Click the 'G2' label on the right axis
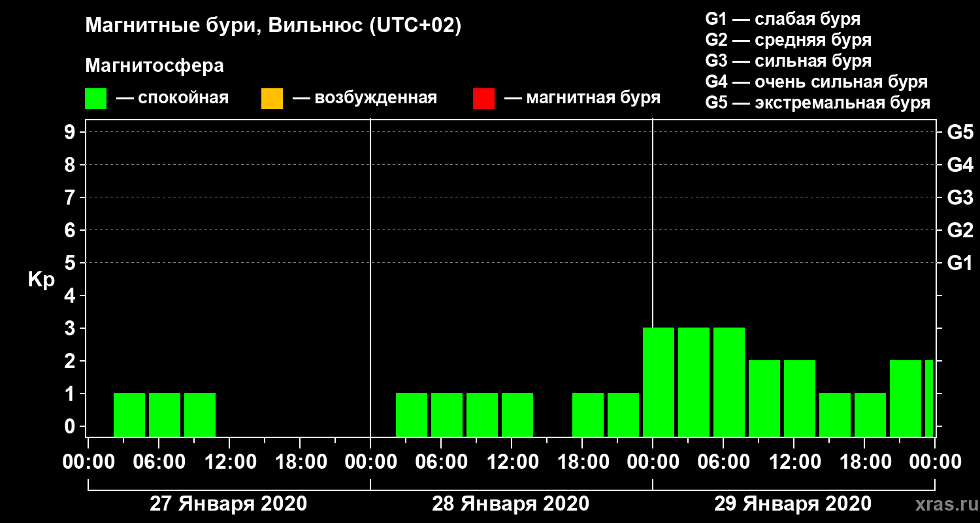The image size is (980, 523). pyautogui.click(x=960, y=231)
